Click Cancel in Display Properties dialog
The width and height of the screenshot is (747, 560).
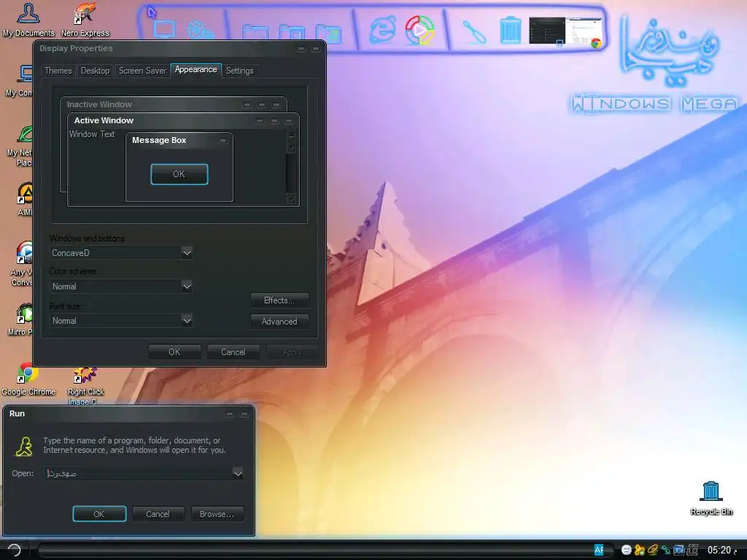click(233, 352)
